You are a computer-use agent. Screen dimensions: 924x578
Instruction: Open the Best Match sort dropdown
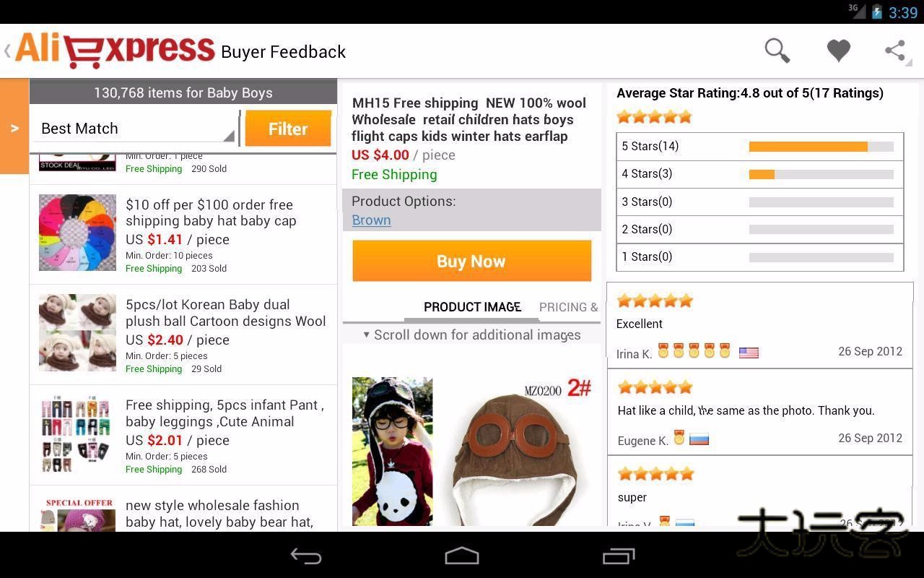tap(136, 129)
